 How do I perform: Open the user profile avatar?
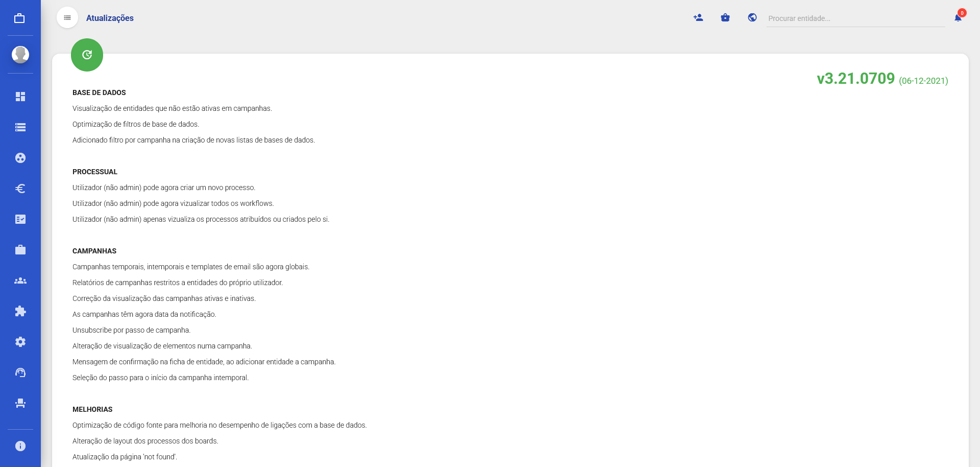pyautogui.click(x=20, y=54)
